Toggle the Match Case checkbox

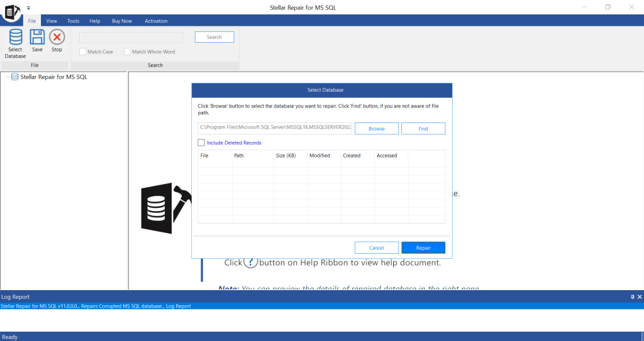(83, 51)
